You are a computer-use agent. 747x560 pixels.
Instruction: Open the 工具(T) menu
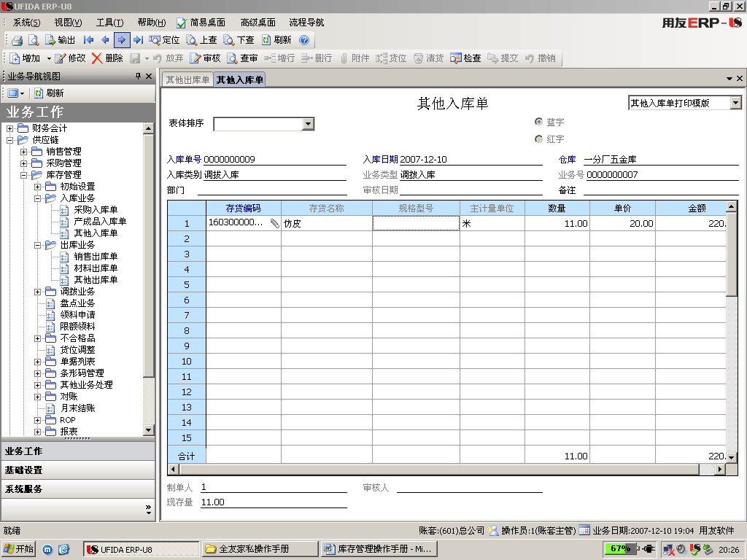click(109, 23)
